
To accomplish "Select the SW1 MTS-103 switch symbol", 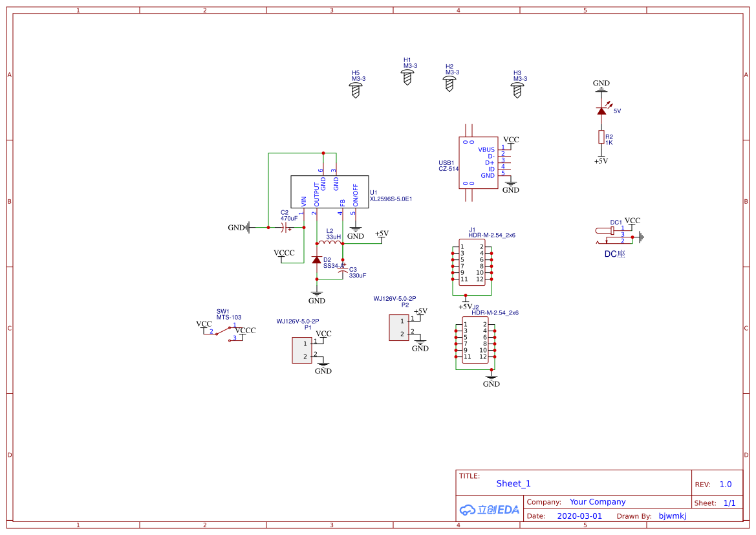I will click(222, 333).
